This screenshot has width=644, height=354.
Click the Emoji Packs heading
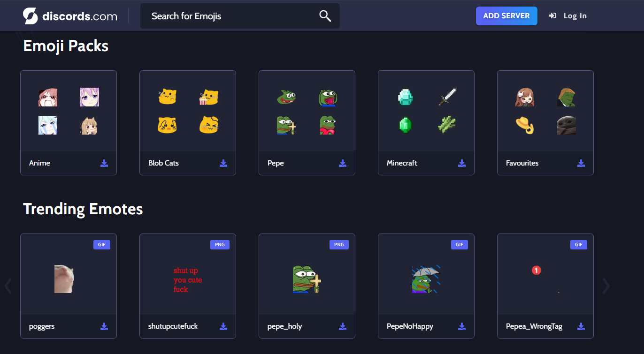66,46
